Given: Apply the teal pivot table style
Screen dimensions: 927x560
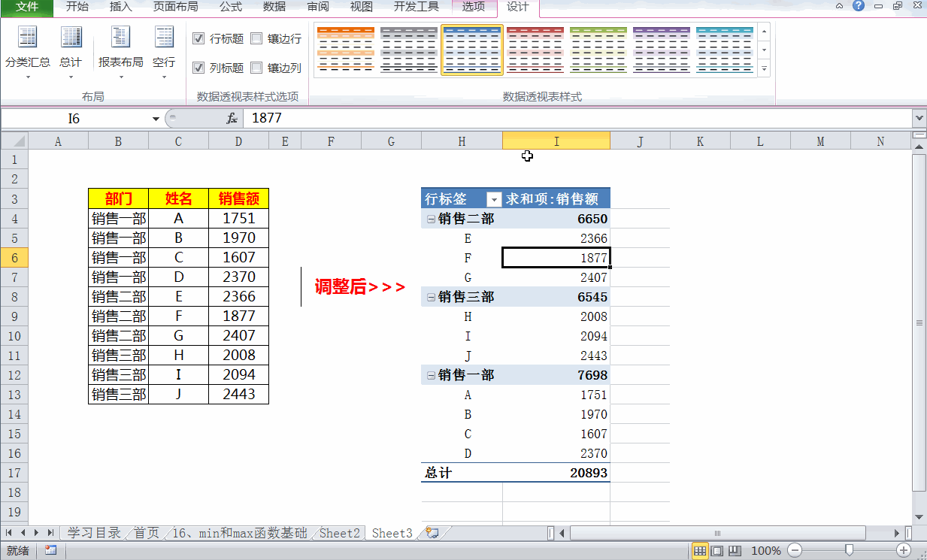Looking at the screenshot, I should coord(724,50).
